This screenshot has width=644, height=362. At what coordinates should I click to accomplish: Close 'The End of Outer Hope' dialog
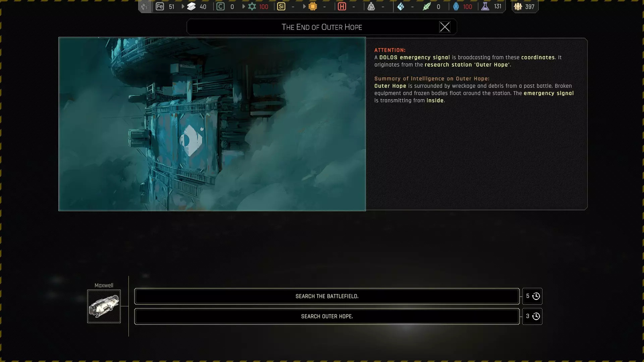click(445, 27)
